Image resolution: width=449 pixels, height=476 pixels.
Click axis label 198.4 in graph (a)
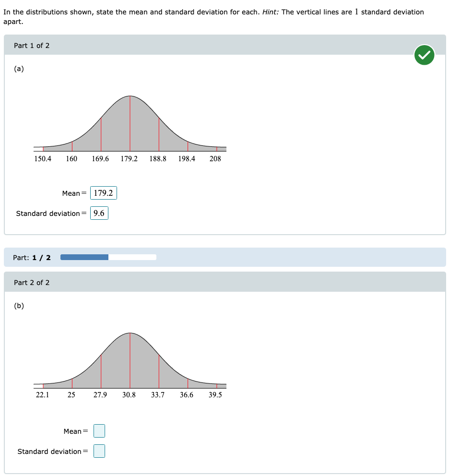coord(187,159)
